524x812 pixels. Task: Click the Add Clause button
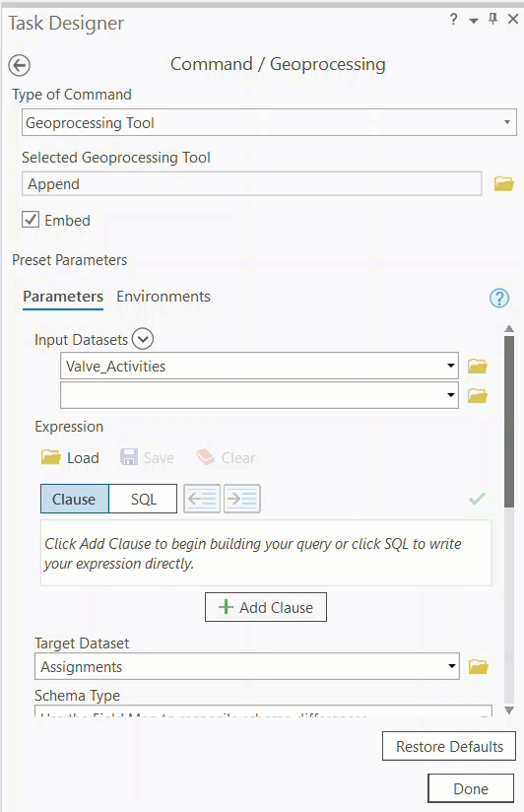(x=266, y=607)
